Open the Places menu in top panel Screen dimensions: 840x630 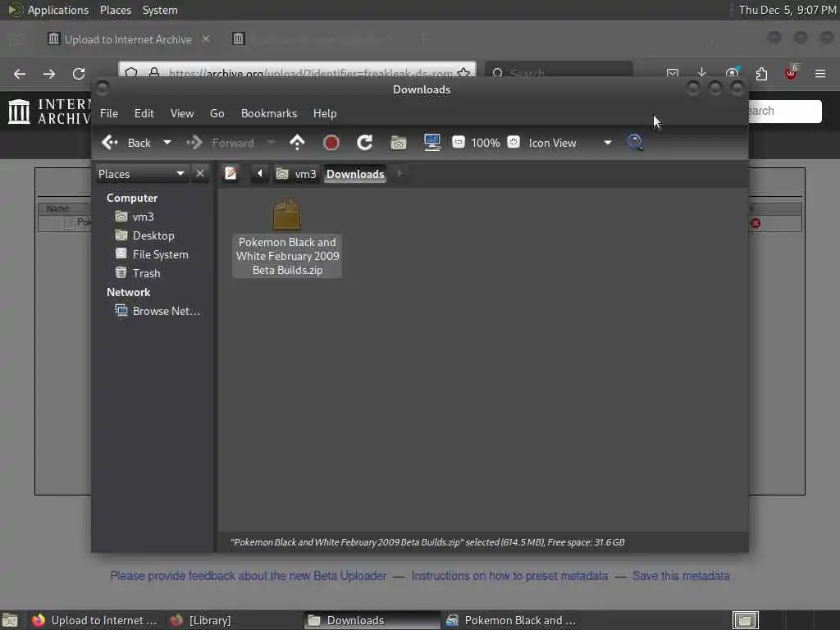pyautogui.click(x=115, y=10)
